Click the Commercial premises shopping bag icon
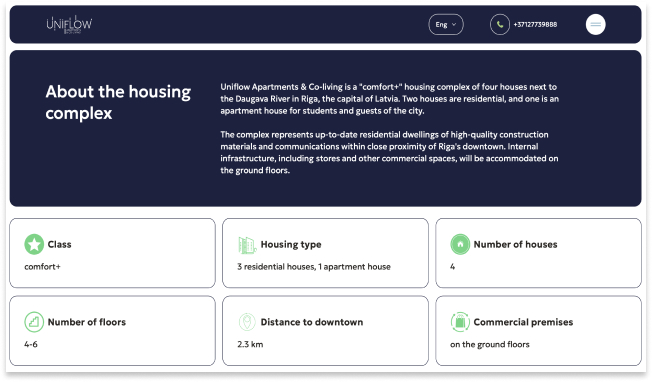652x382 pixels. point(460,322)
